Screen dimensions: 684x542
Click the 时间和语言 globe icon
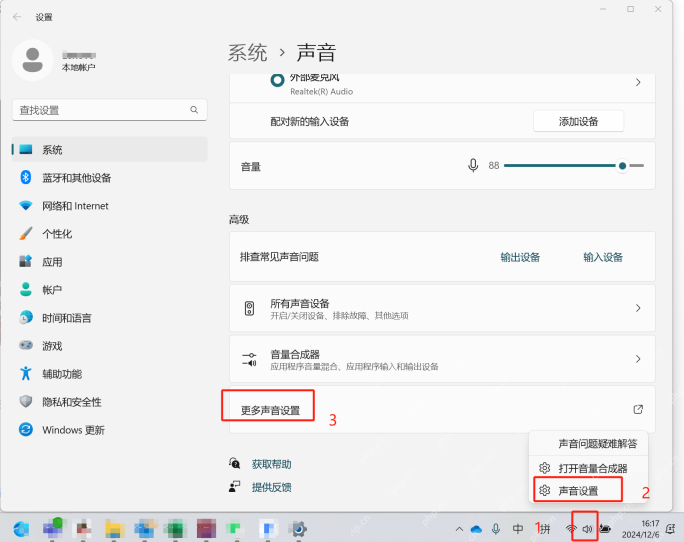coord(26,317)
